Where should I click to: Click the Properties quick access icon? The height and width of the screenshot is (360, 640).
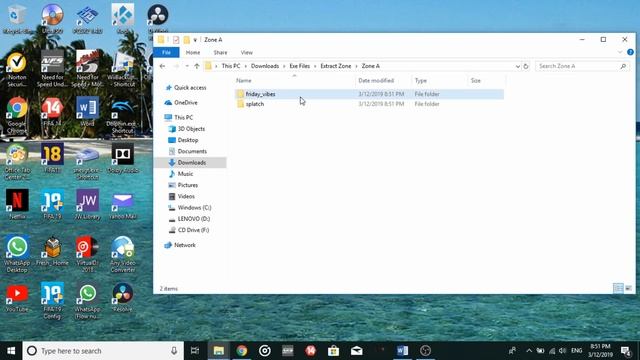(x=176, y=40)
